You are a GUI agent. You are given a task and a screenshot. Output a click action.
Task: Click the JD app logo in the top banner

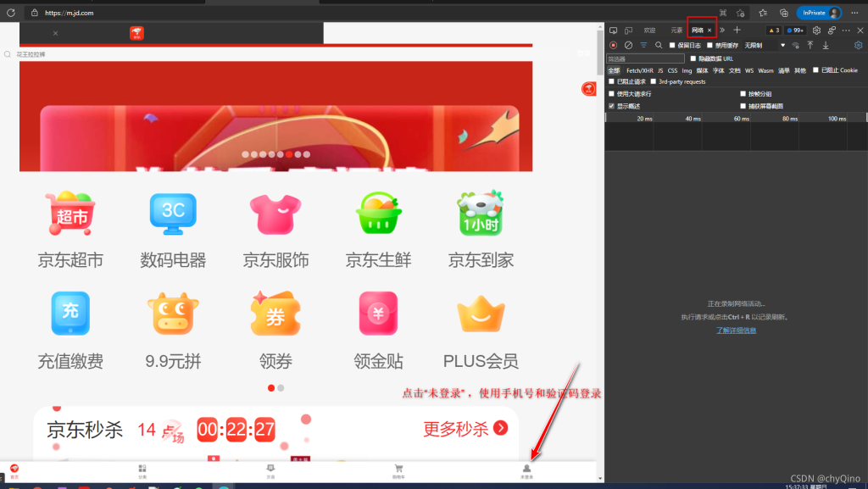(x=136, y=33)
